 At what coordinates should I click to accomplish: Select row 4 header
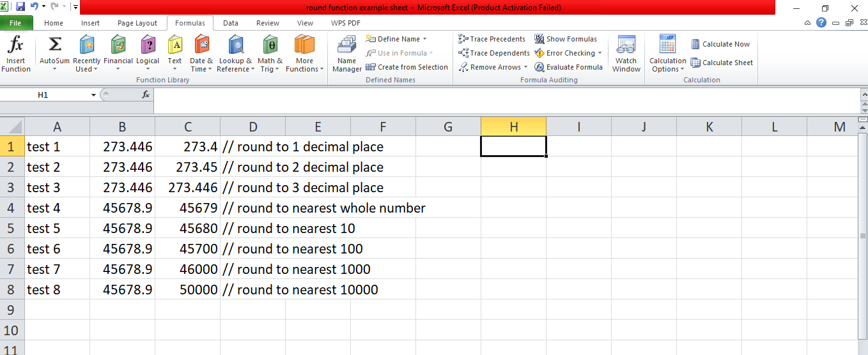12,208
